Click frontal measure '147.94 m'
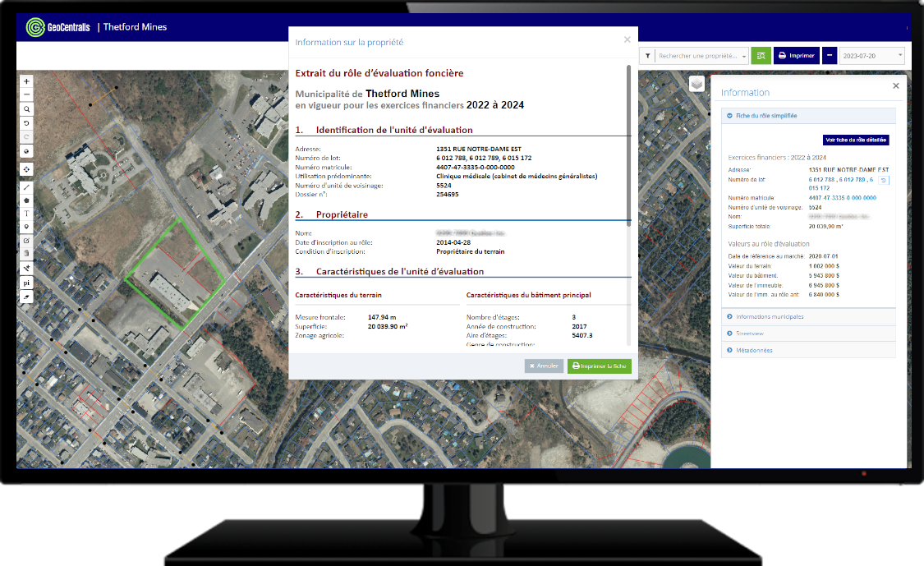The width and height of the screenshot is (924, 566). tap(382, 317)
